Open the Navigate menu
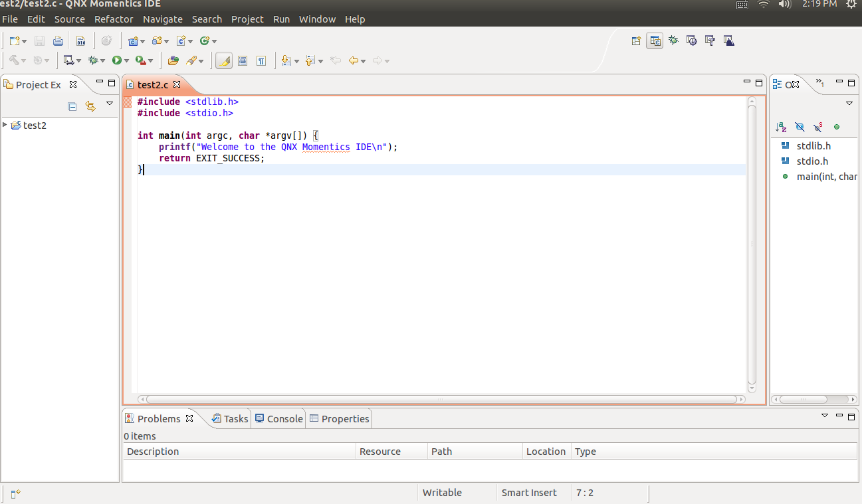 163,19
